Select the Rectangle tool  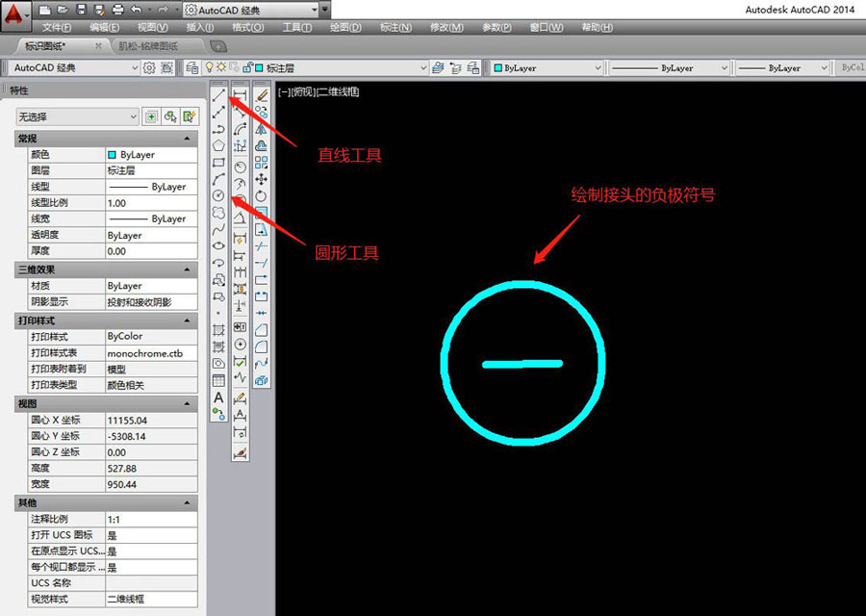218,163
